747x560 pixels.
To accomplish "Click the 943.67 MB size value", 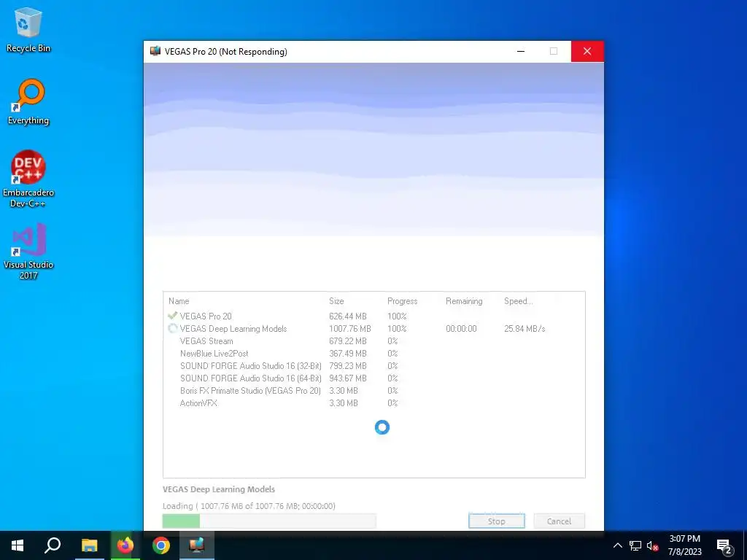I will coord(348,378).
